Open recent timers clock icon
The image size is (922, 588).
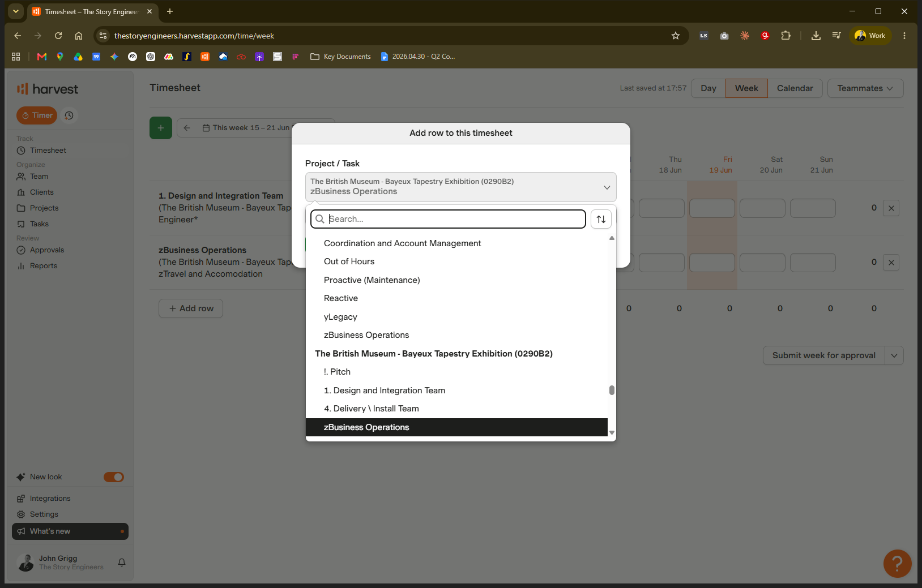click(69, 115)
